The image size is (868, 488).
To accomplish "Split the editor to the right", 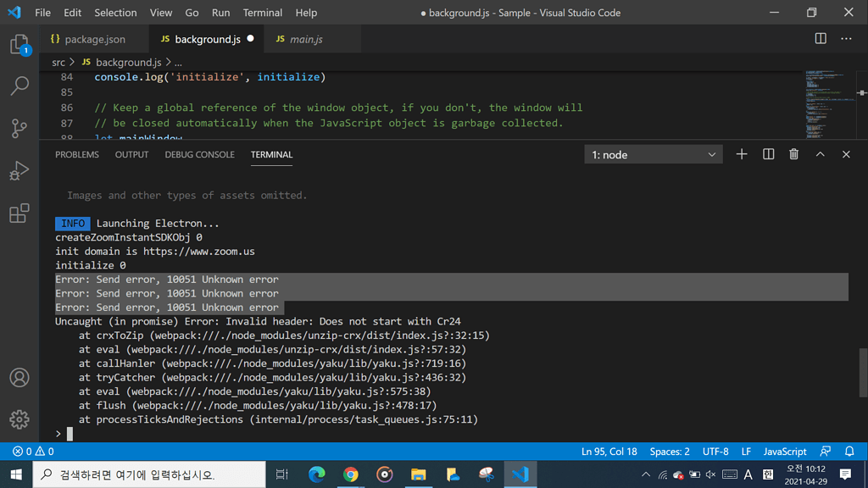I will pos(821,39).
